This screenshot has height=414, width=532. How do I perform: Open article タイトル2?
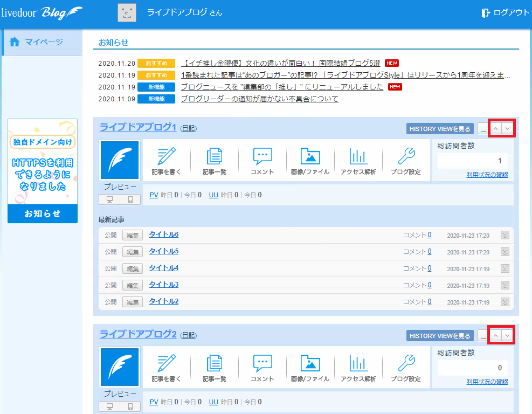[163, 301]
